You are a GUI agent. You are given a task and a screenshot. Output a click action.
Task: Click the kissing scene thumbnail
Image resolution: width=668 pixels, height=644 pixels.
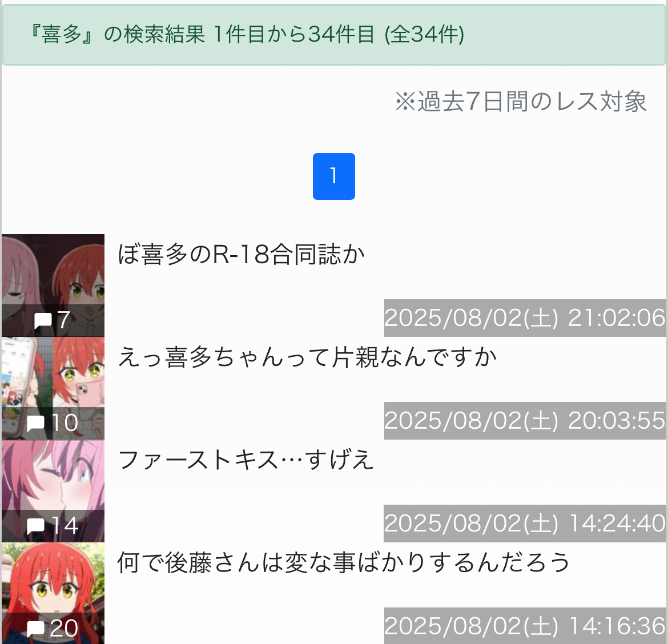click(53, 490)
